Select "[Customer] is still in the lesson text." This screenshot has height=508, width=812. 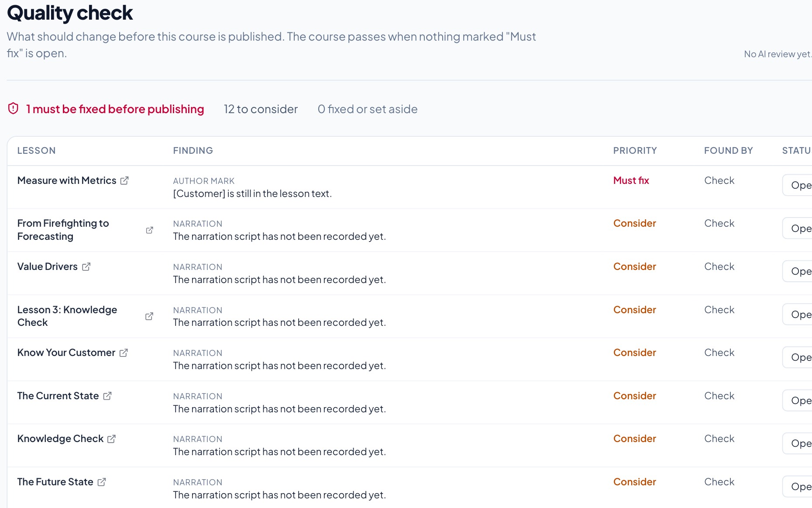pyautogui.click(x=252, y=194)
